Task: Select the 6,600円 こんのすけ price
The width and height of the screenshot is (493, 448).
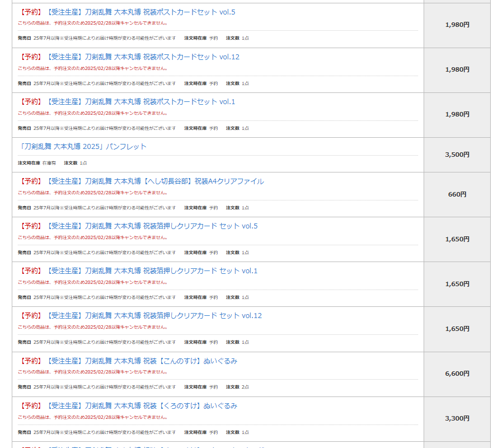Action: click(457, 374)
